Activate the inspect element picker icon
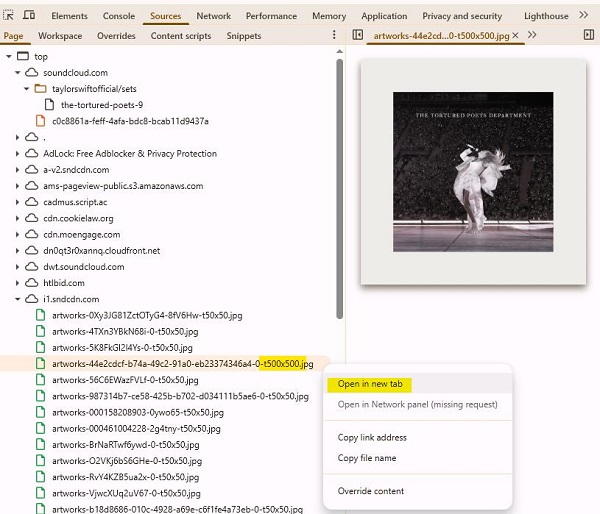 click(8, 15)
